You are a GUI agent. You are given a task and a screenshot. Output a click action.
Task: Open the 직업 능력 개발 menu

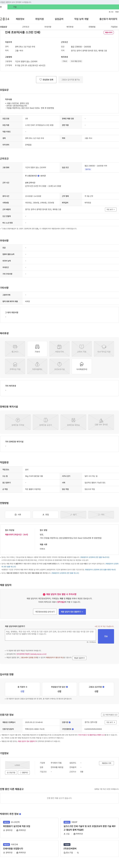click(x=81, y=19)
